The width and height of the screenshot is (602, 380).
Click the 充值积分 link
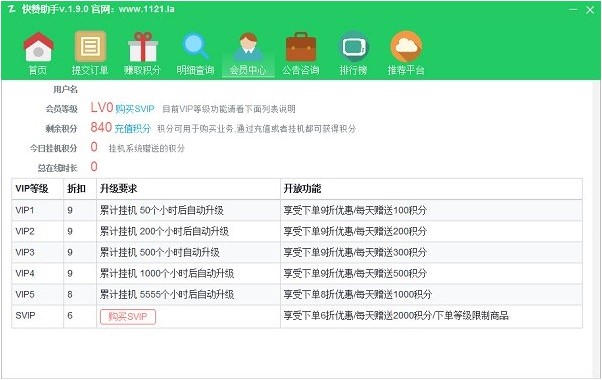point(133,129)
